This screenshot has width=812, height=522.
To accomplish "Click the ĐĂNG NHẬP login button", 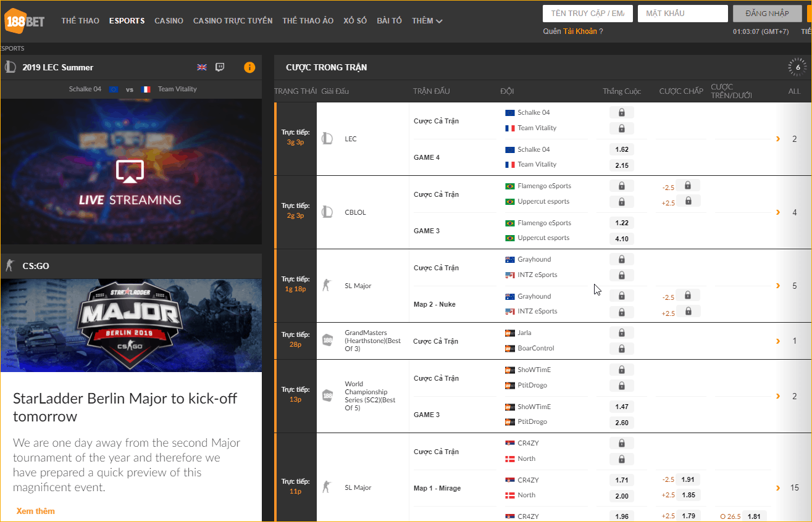I will pyautogui.click(x=767, y=14).
